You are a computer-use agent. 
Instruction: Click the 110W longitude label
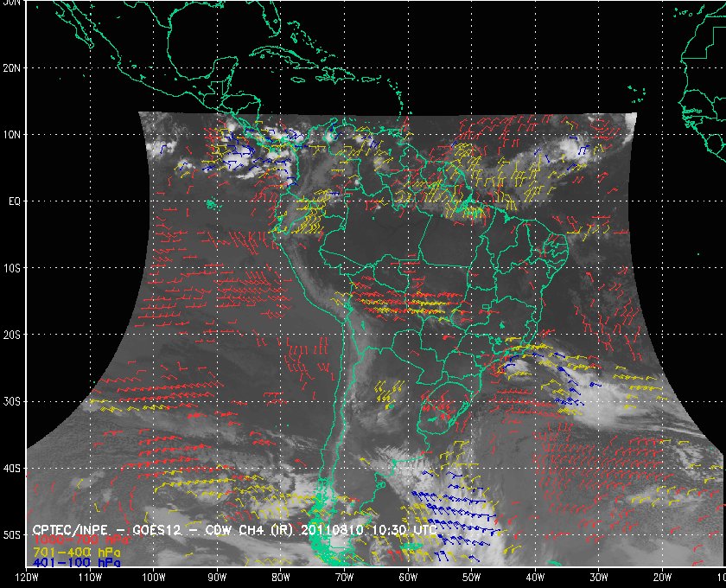90,578
